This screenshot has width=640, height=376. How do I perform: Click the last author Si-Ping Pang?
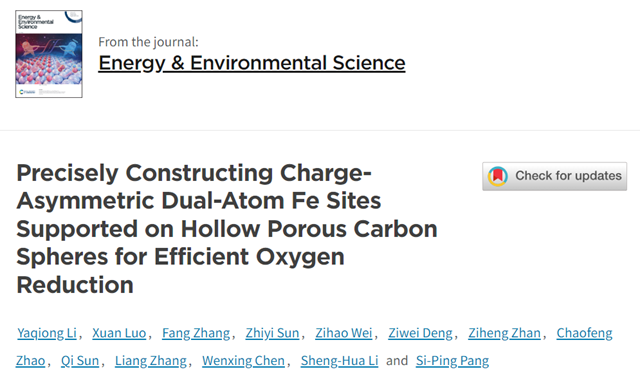(x=452, y=360)
